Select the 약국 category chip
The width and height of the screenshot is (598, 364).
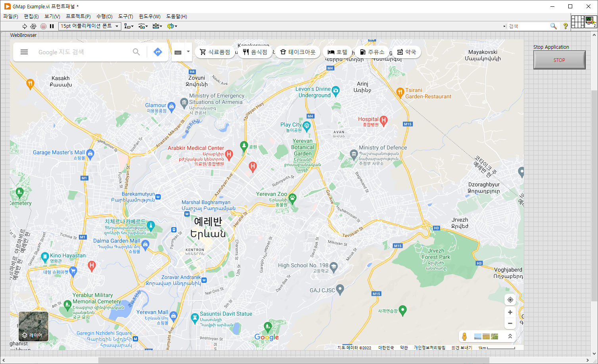coord(406,52)
